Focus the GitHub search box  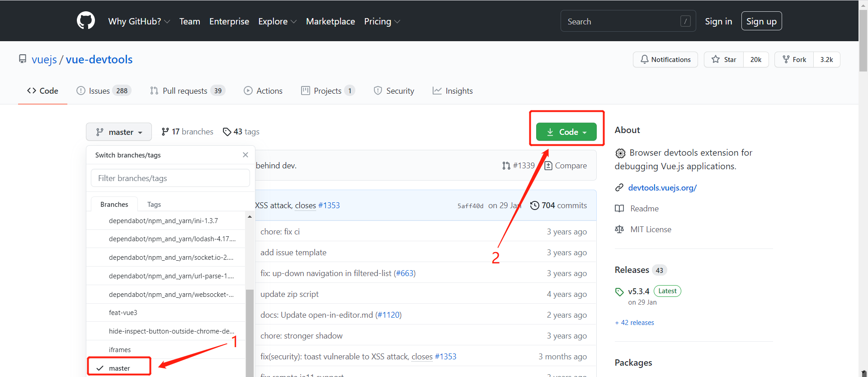(x=628, y=21)
